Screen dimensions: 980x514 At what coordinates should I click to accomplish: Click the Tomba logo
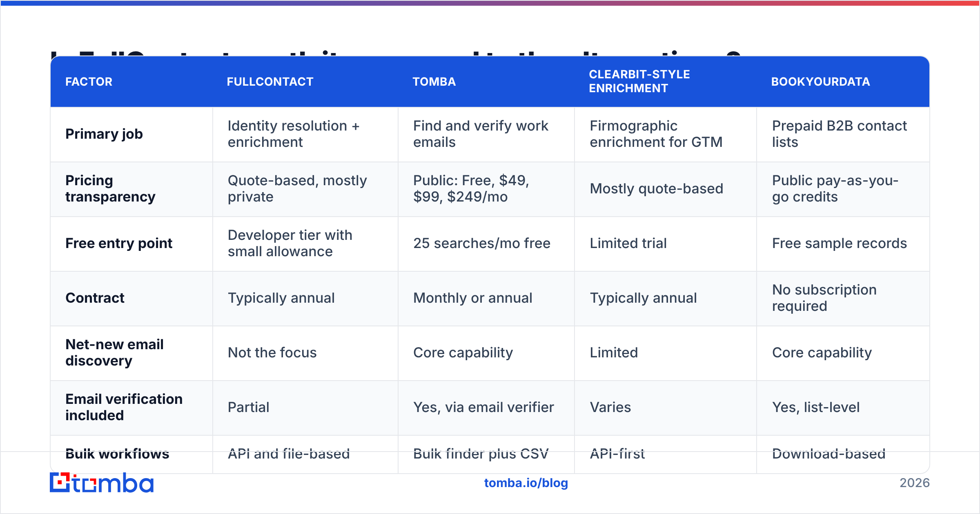point(102,483)
